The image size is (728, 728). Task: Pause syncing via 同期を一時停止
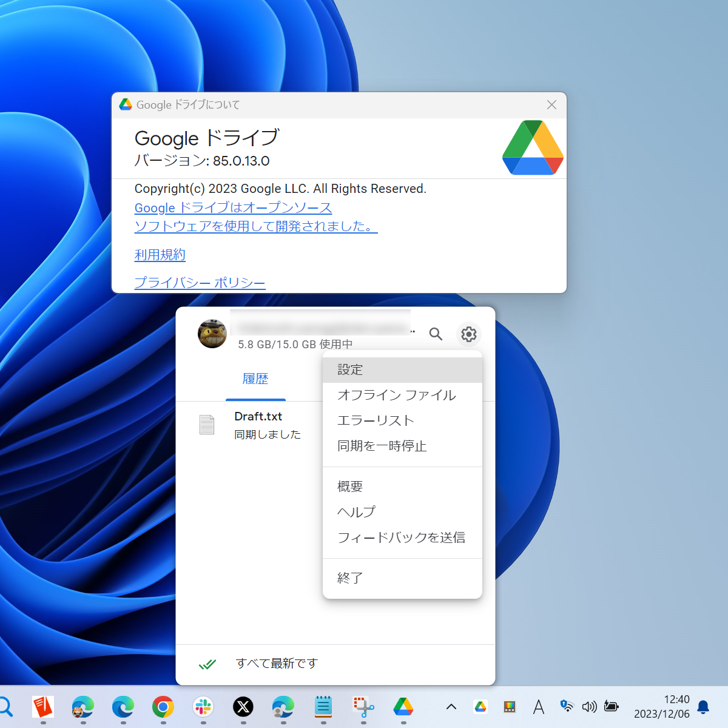(382, 446)
